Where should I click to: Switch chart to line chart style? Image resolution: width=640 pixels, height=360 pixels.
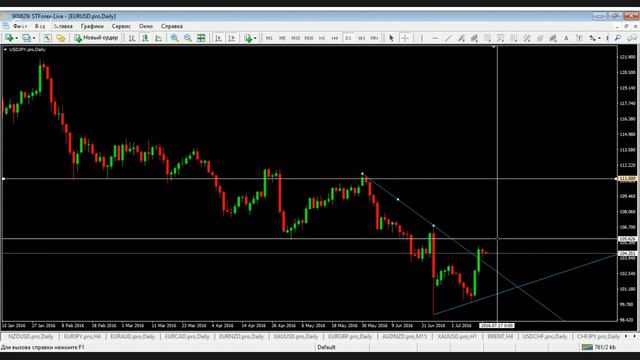pyautogui.click(x=158, y=38)
